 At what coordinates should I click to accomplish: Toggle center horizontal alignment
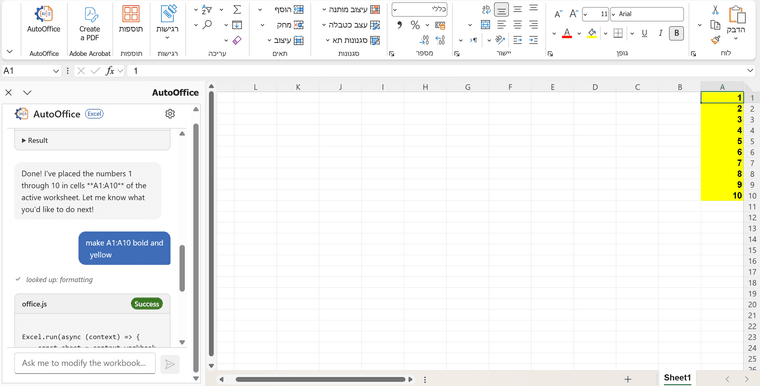click(x=518, y=25)
